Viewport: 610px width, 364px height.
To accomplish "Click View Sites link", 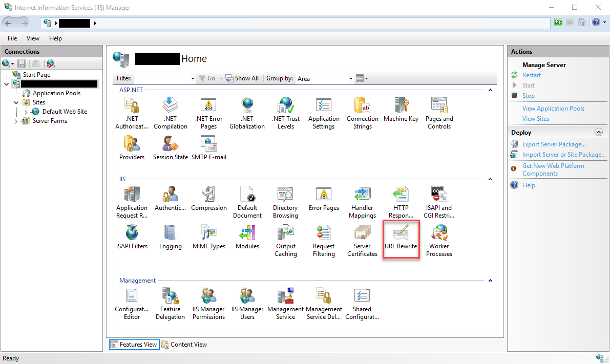I will (536, 119).
